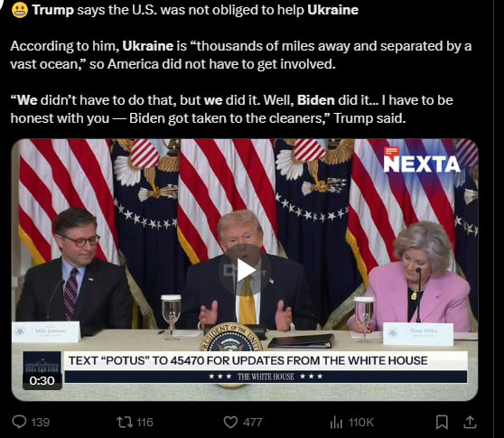
Task: Click the paragraph starting 'According to him'
Action: point(241,55)
